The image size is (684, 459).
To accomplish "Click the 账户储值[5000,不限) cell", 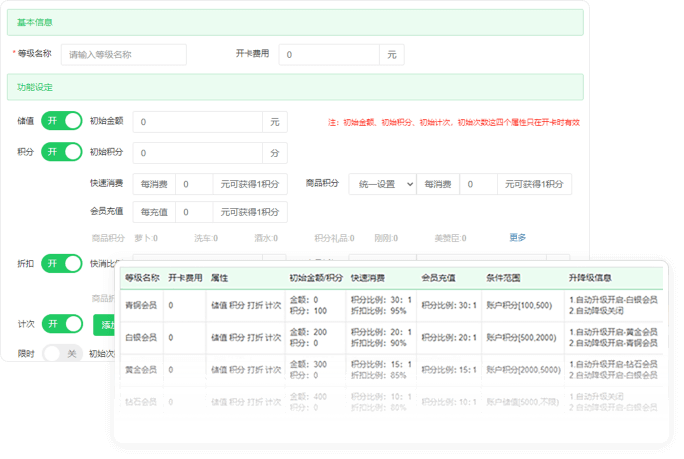I will (523, 402).
